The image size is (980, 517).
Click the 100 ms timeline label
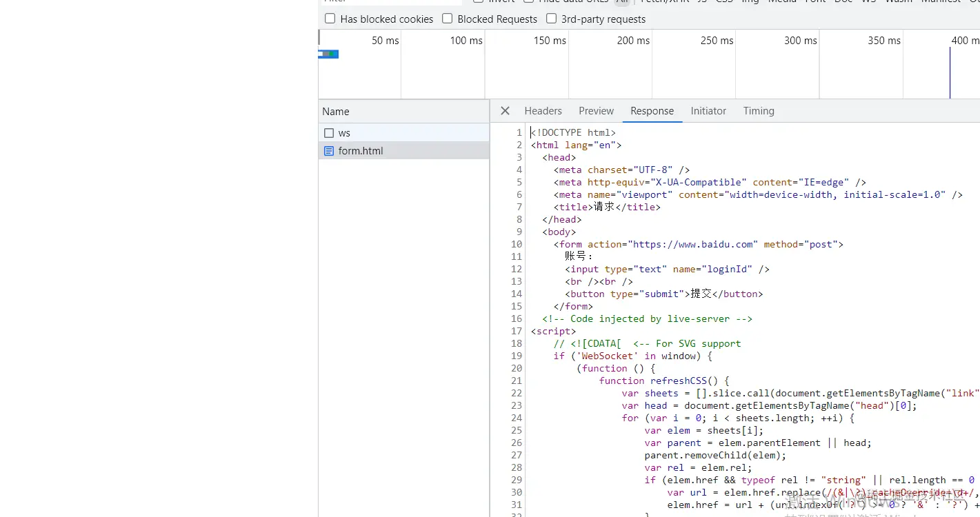coord(466,41)
